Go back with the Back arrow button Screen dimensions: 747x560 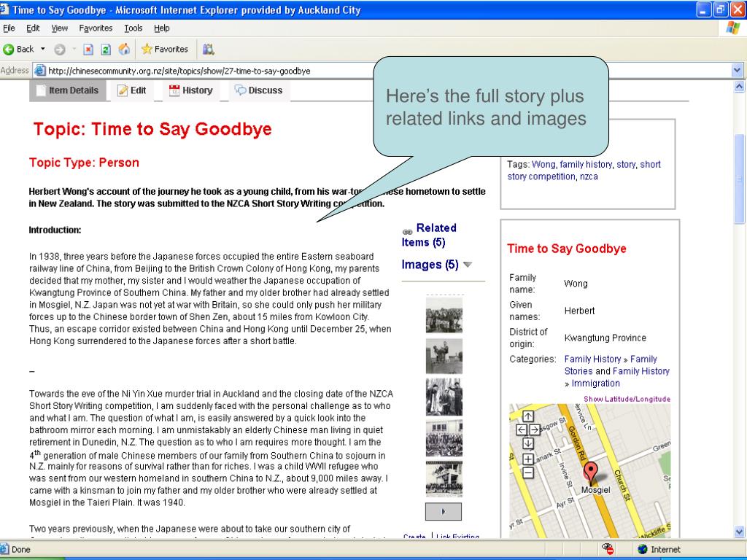click(x=19, y=49)
